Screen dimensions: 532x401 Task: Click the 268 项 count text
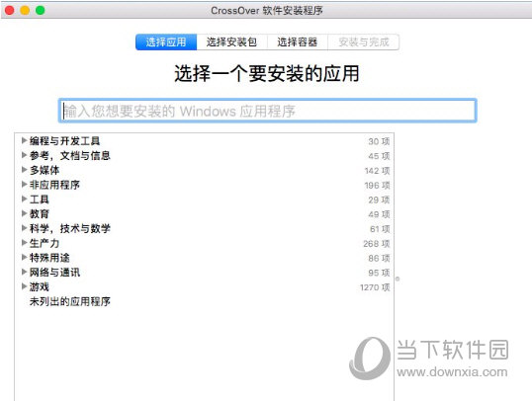tap(377, 244)
